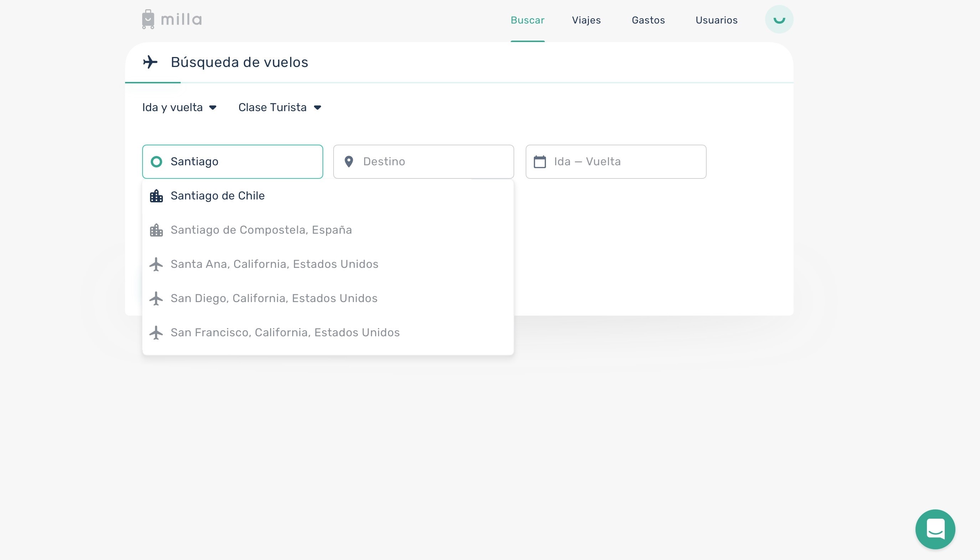Click the milla suitcase logo

pyautogui.click(x=148, y=19)
